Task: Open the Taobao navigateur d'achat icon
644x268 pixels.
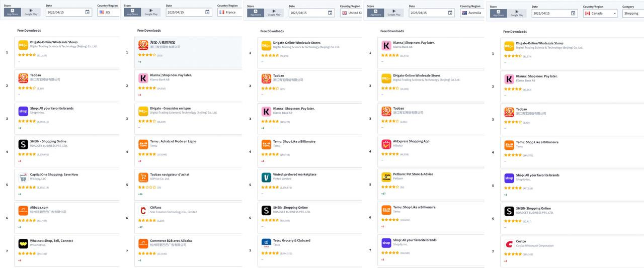Action: click(x=143, y=177)
